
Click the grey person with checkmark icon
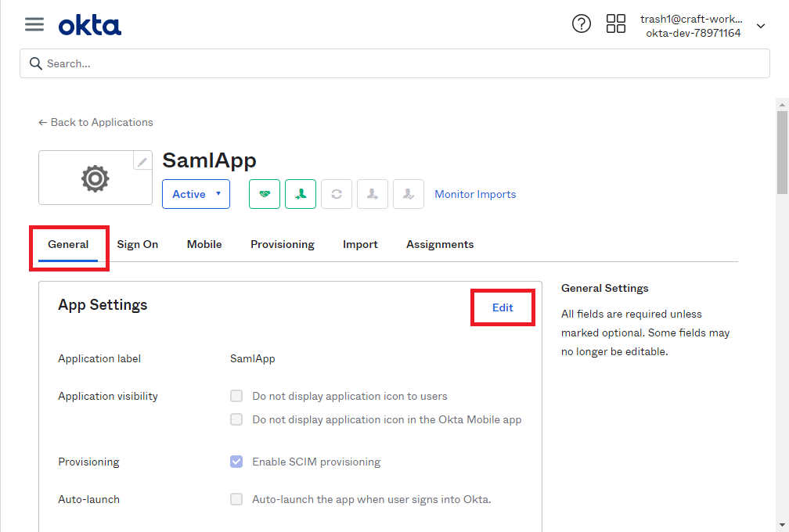409,194
